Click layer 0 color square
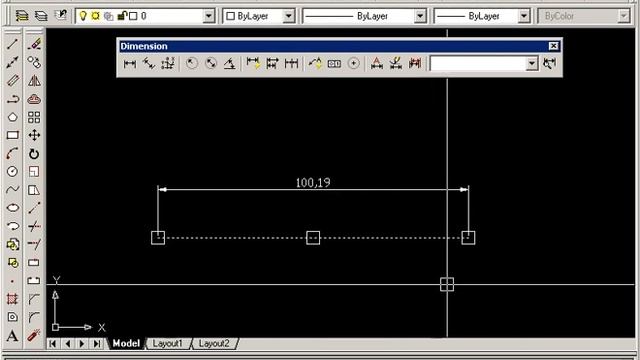 tap(133, 16)
